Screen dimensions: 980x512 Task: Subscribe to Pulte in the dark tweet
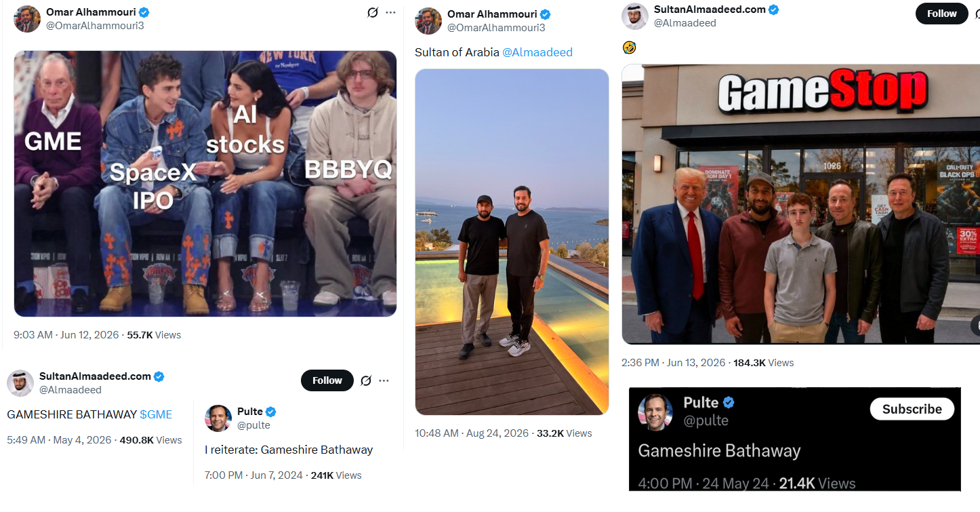(912, 409)
